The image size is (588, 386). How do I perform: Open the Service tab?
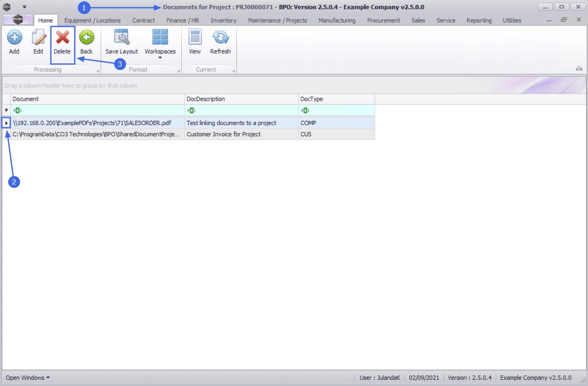[446, 20]
